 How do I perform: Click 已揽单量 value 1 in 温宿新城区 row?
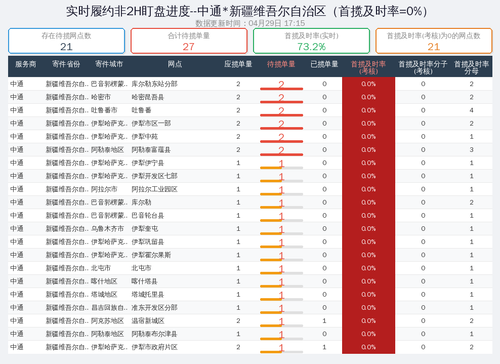[324, 321]
